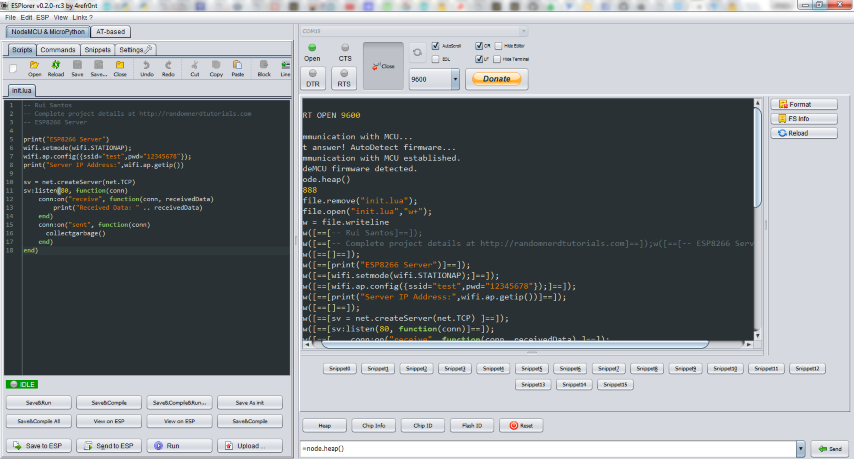
Task: Click the green Reload script icon
Action: pos(56,68)
